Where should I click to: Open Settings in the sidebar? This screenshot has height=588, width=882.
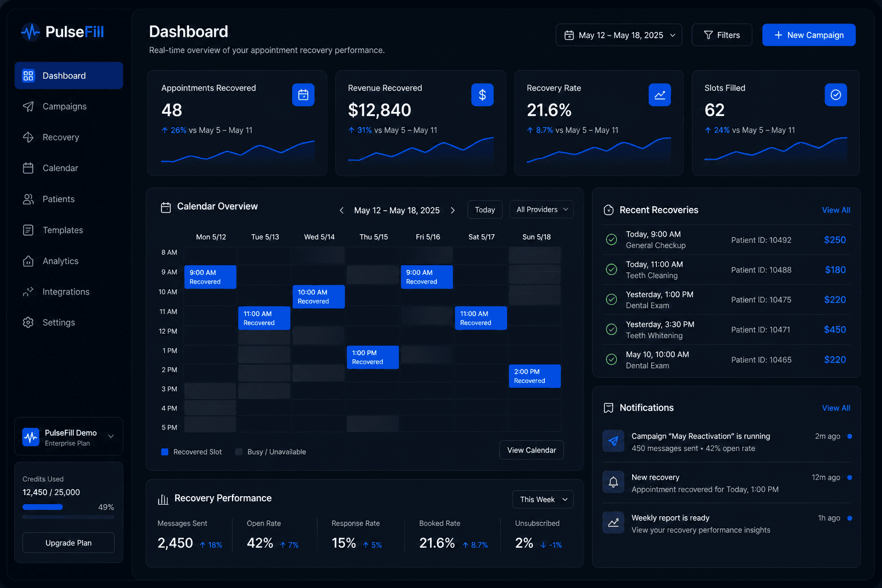(x=69, y=323)
